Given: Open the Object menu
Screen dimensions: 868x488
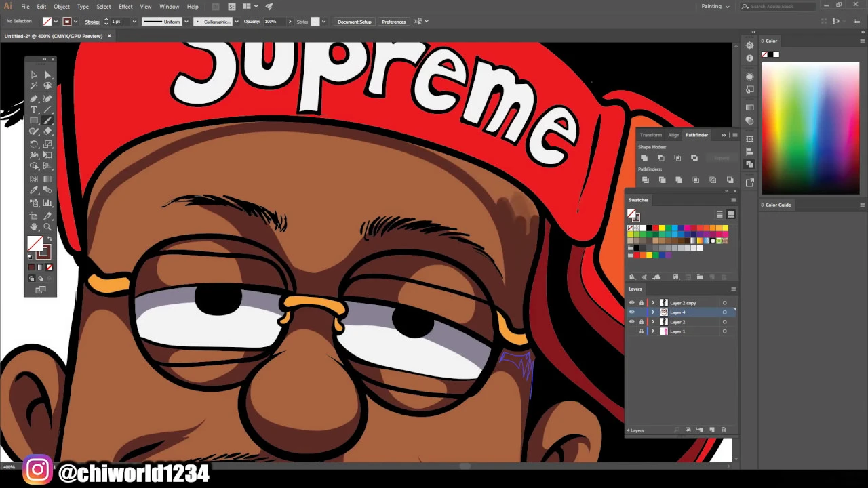Looking at the screenshot, I should 62,7.
